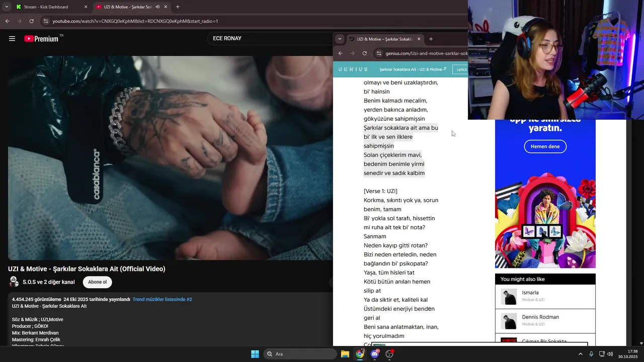Open Chrome from the taskbar
The height and width of the screenshot is (362, 644).
pos(360,354)
